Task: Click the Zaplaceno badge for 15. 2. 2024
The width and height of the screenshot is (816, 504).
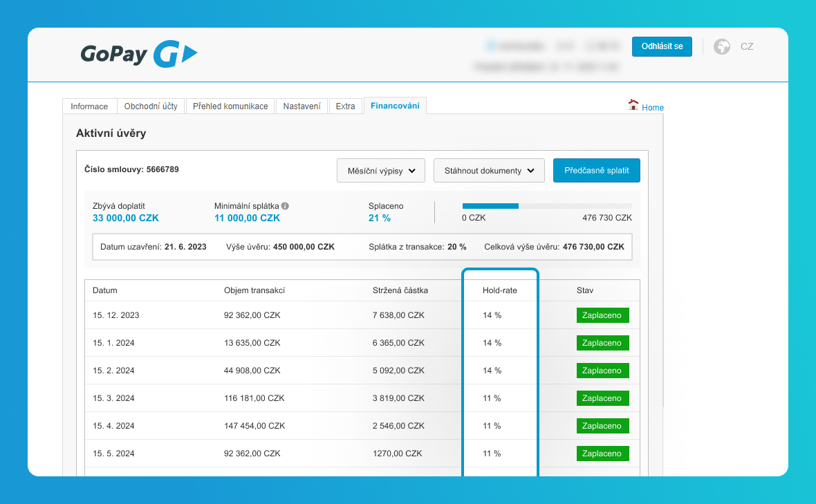Action: pyautogui.click(x=602, y=371)
